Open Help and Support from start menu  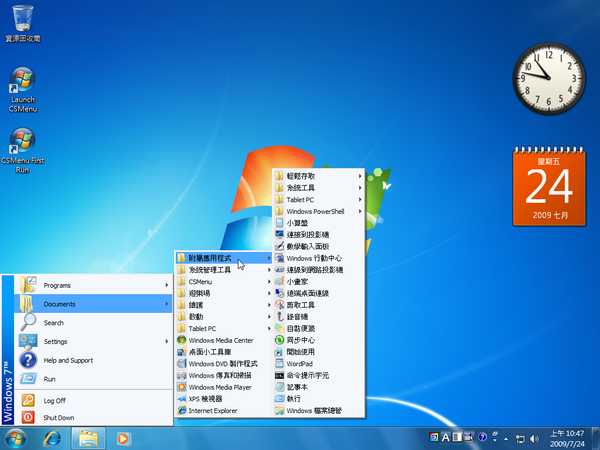(x=93, y=360)
